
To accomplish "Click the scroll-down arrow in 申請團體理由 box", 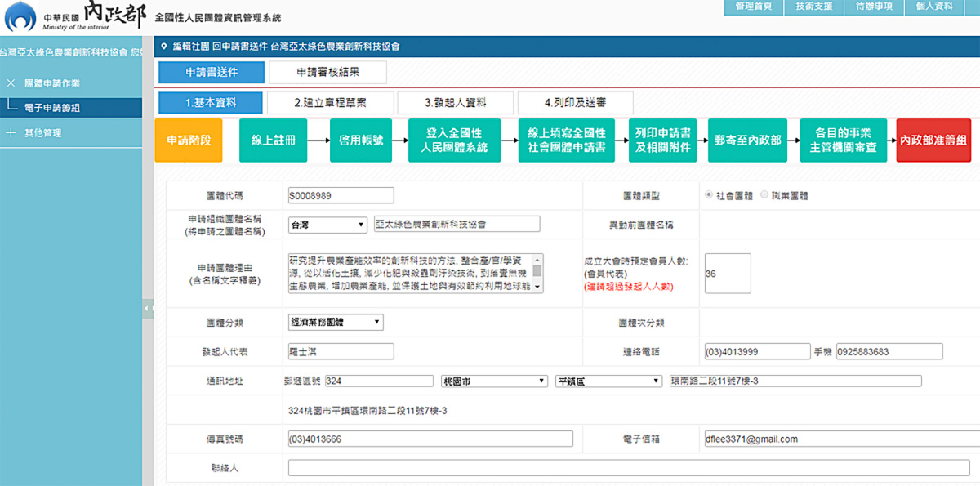I will point(537,287).
